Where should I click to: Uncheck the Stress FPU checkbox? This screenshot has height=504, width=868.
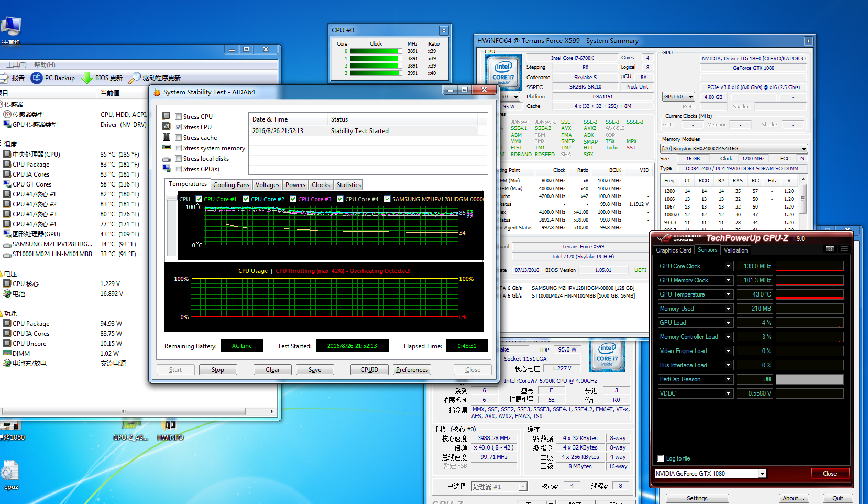click(x=179, y=127)
